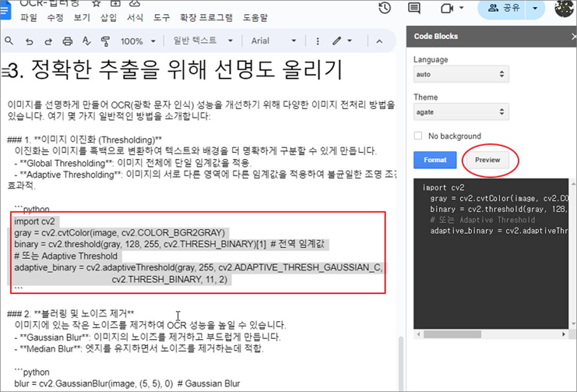This screenshot has width=577, height=392.
Task: Open the Arial font dropdown
Action: coord(274,41)
